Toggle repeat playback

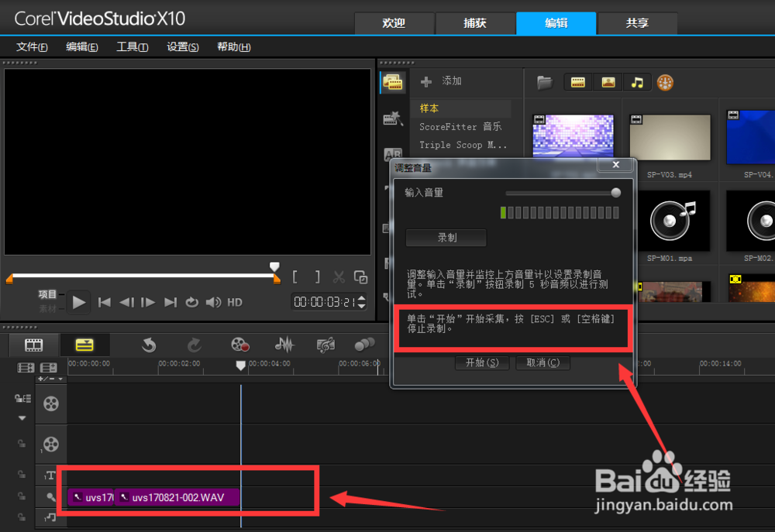pyautogui.click(x=191, y=302)
